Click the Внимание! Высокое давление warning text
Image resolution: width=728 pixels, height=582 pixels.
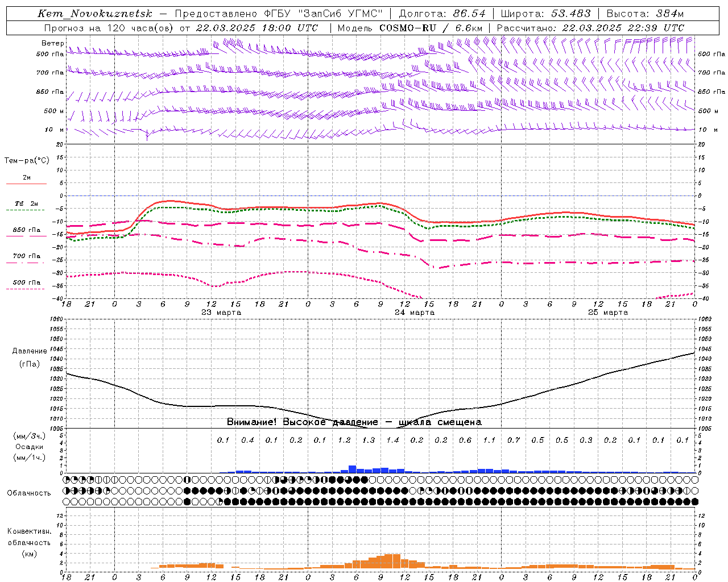pyautogui.click(x=354, y=422)
